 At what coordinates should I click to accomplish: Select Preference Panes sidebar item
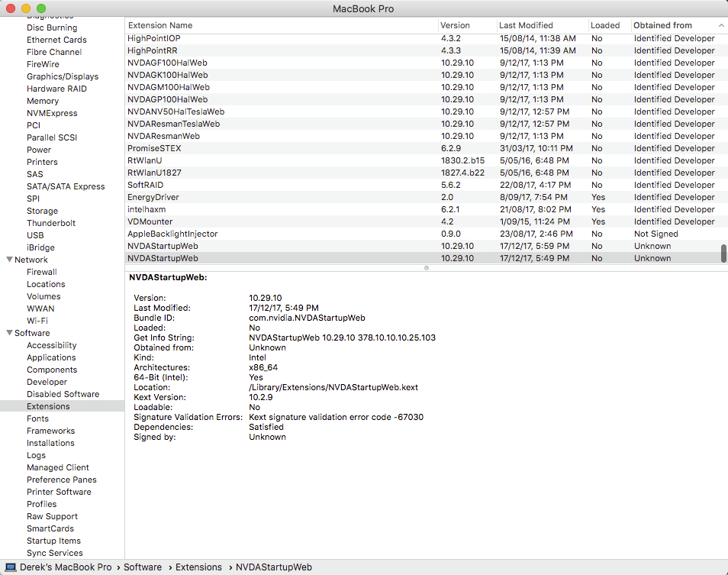(x=62, y=480)
